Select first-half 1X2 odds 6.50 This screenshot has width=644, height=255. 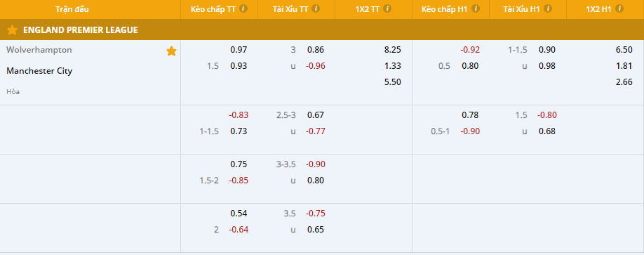[x=624, y=50]
